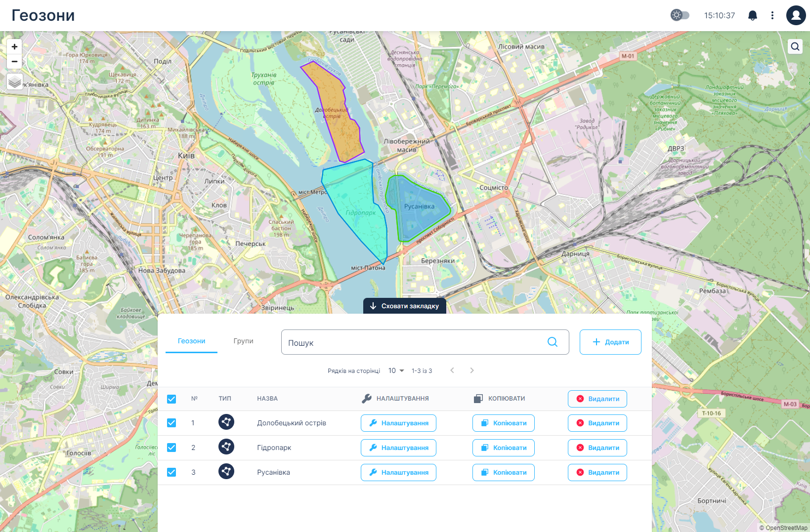The width and height of the screenshot is (810, 532).
Task: Click the Гідропарк name cell
Action: [x=274, y=448]
